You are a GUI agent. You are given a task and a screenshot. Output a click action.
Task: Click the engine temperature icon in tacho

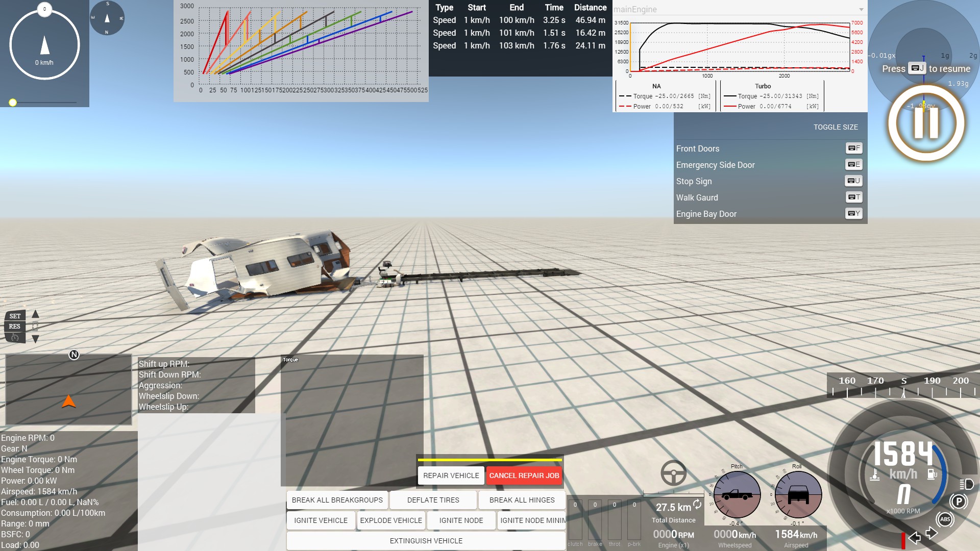[x=875, y=474]
